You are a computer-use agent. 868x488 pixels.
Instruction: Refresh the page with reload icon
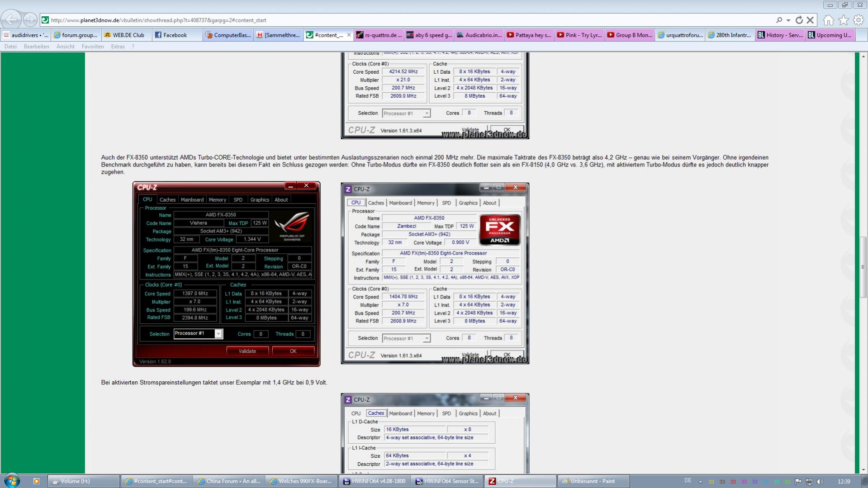(x=799, y=20)
